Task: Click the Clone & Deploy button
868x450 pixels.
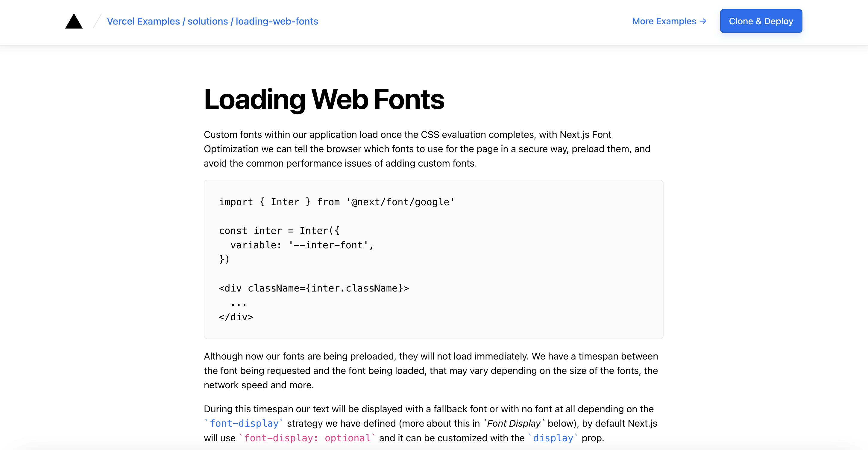Action: point(761,21)
